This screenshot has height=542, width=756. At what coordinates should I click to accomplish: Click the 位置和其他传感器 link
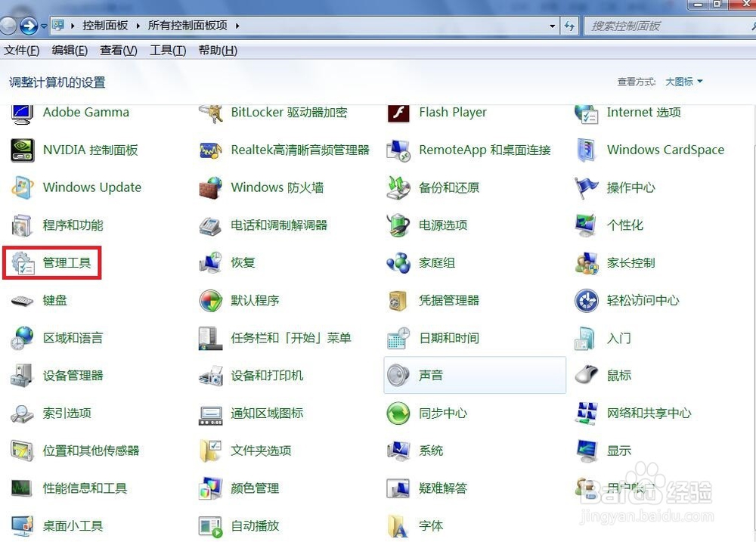(91, 451)
